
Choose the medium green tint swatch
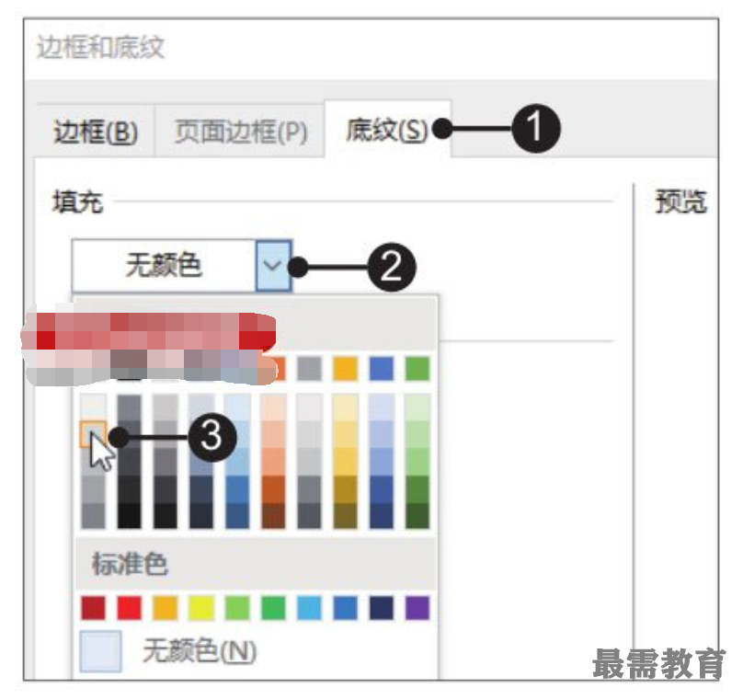coord(417,462)
